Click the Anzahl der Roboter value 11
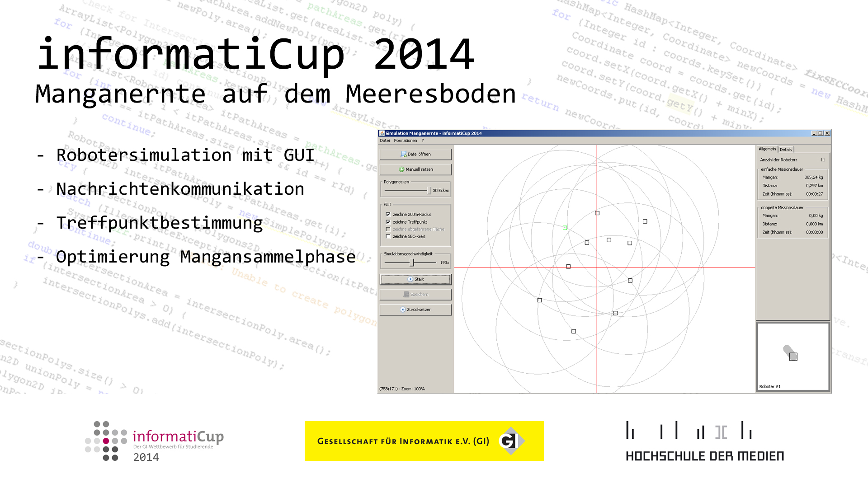868x488 pixels. pos(823,160)
